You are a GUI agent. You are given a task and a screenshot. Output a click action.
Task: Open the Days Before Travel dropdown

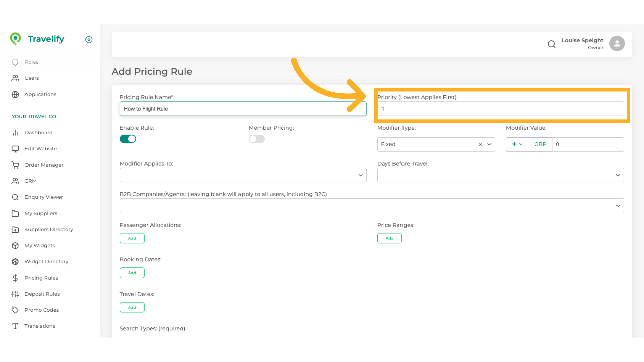pyautogui.click(x=500, y=175)
